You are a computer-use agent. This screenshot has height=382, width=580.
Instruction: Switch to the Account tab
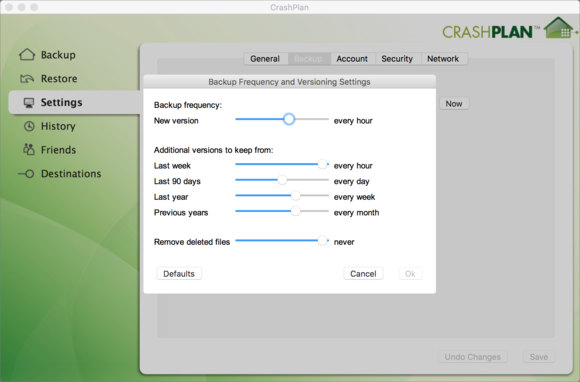[x=352, y=59]
